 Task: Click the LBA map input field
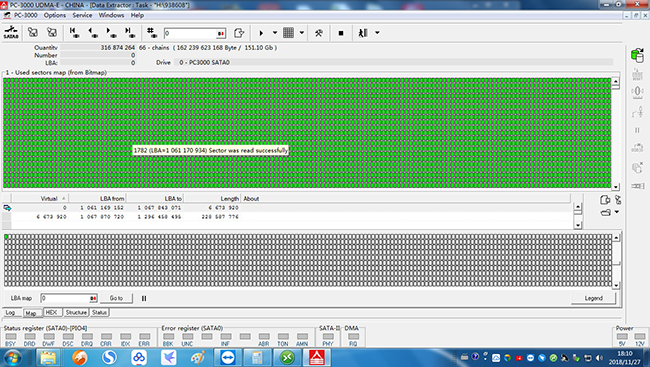69,298
